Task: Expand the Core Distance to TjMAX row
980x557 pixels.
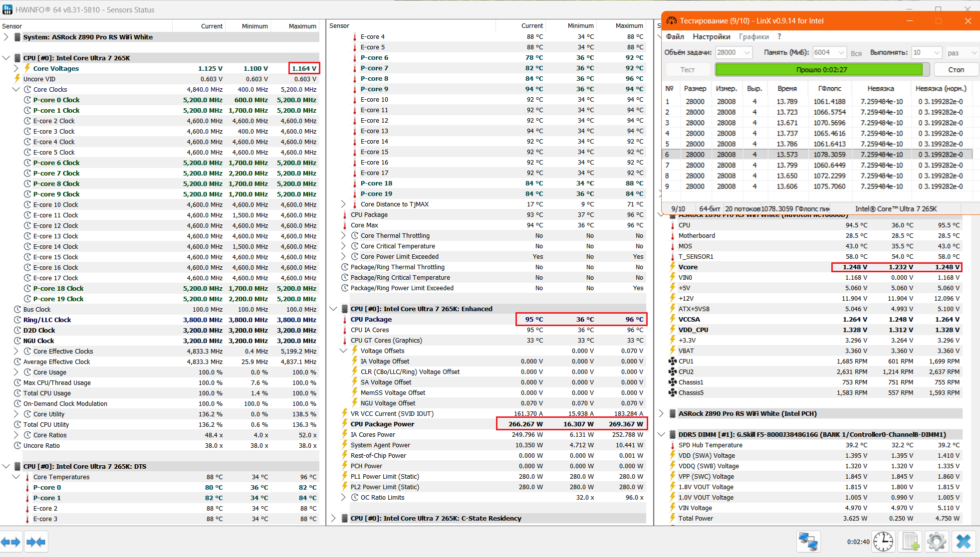Action: (343, 204)
